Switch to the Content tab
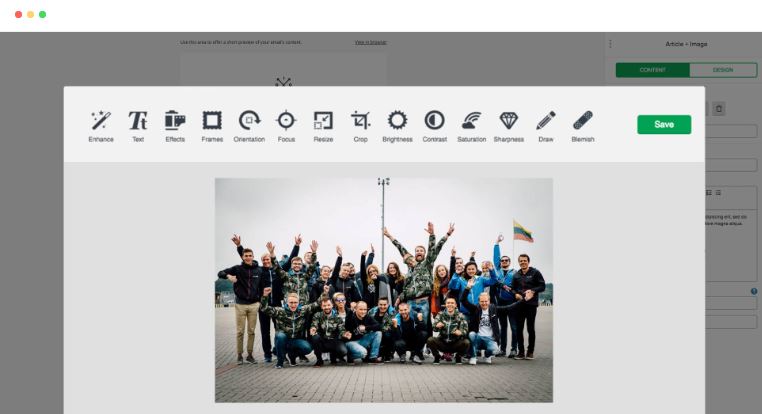The width and height of the screenshot is (762, 414). (x=652, y=70)
